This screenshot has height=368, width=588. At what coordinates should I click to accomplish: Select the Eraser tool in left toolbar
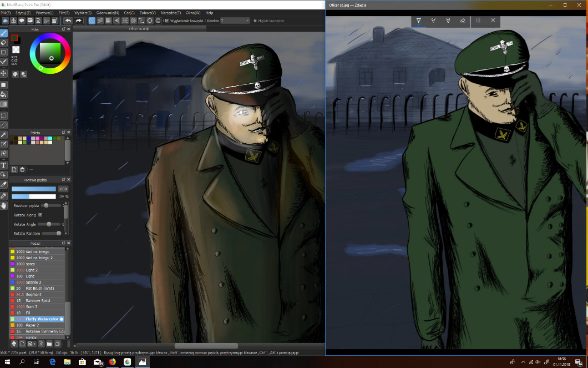point(4,42)
